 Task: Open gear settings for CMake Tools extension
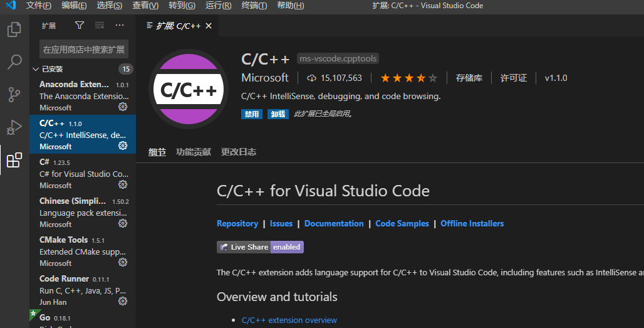click(123, 262)
